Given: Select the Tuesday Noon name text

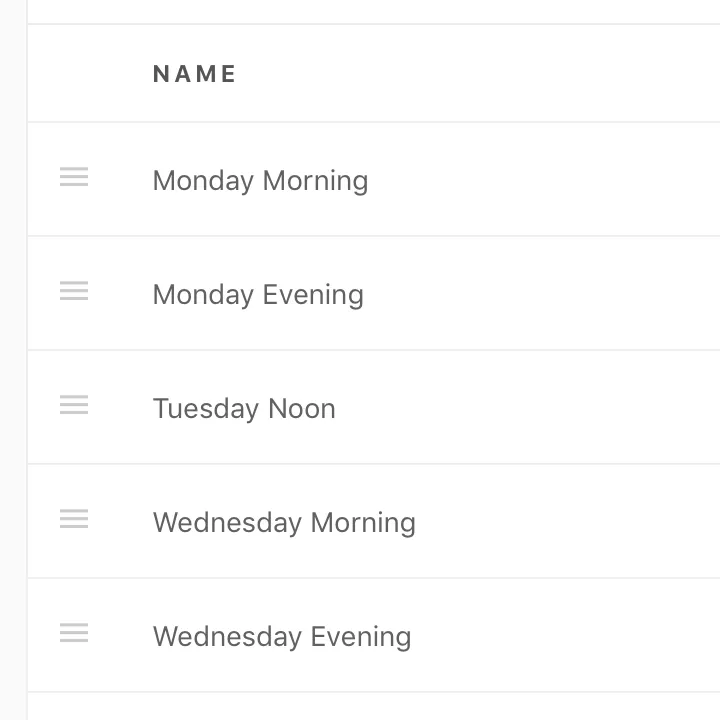Looking at the screenshot, I should pyautogui.click(x=244, y=409).
